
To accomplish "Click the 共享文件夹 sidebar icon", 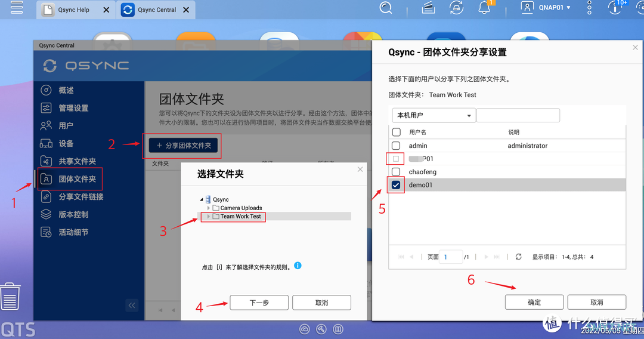I will pos(46,161).
